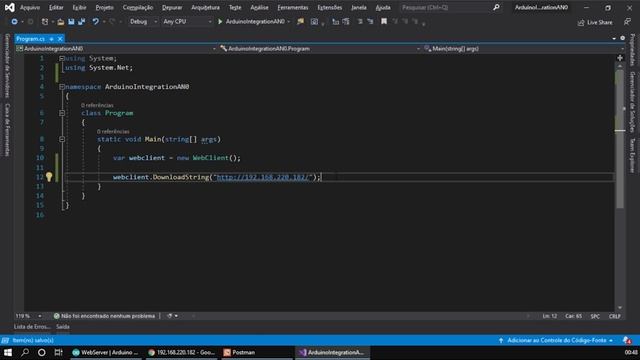The image size is (640, 360).
Task: Click the notifications bell in status bar
Action: 627,340
